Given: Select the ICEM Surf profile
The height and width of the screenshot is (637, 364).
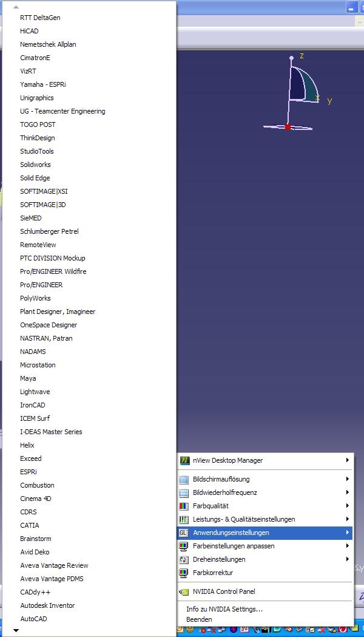Looking at the screenshot, I should 35,418.
